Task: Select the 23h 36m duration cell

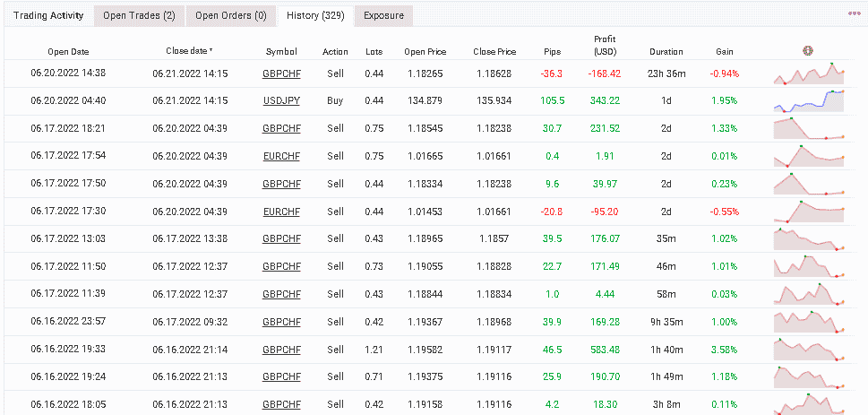Action: click(666, 73)
